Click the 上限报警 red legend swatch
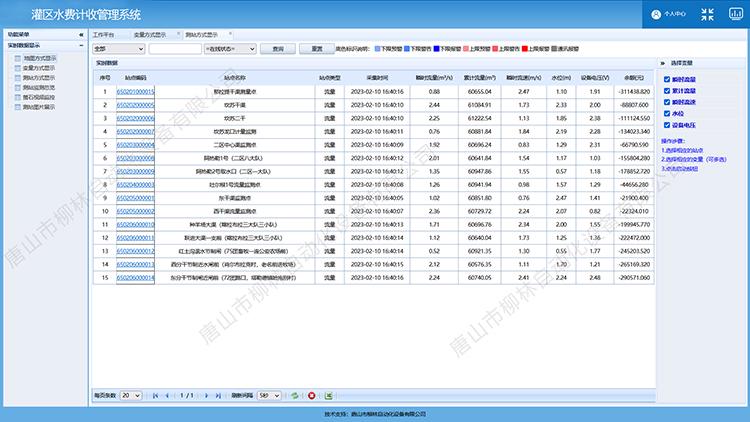 tap(525, 49)
